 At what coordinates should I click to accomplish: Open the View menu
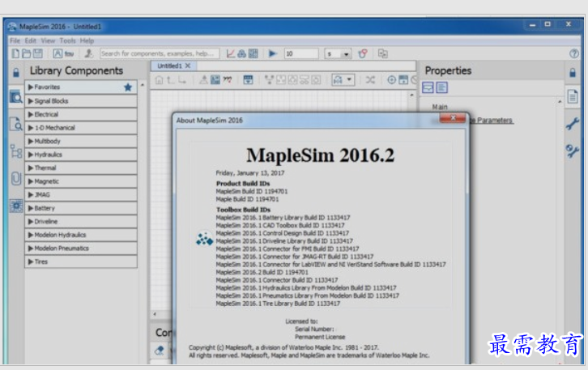coord(48,40)
